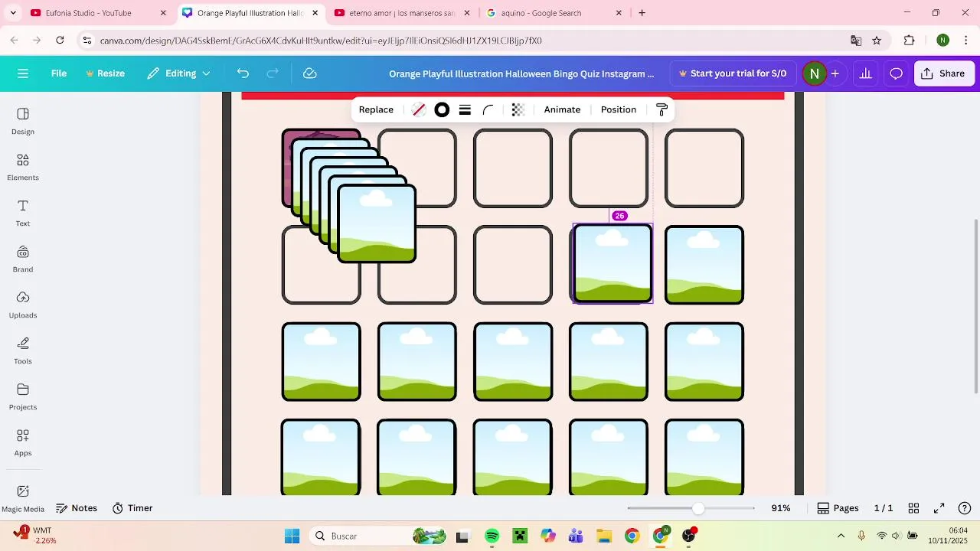This screenshot has width=980, height=551.
Task: Switch to Eufonia Studio YouTube tab
Action: tap(98, 13)
